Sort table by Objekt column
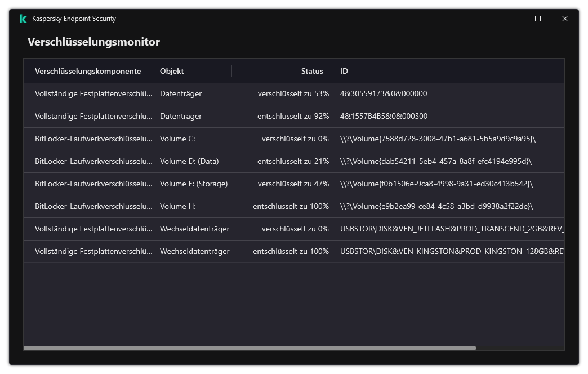This screenshot has height=374, width=588. [x=172, y=71]
